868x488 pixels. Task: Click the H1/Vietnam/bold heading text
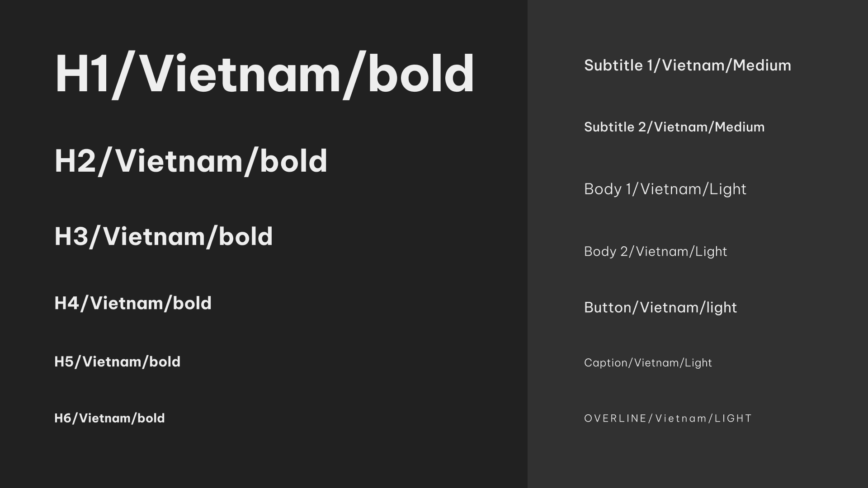coord(264,75)
